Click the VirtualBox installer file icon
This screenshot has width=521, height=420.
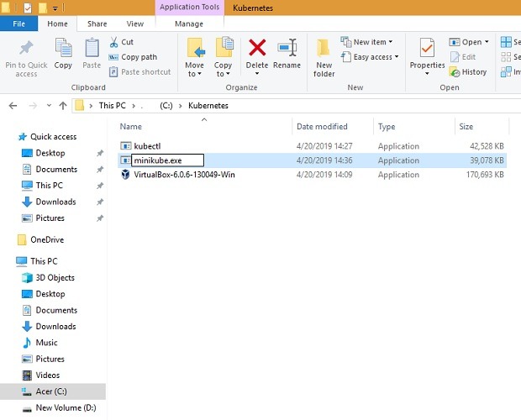[125, 175]
